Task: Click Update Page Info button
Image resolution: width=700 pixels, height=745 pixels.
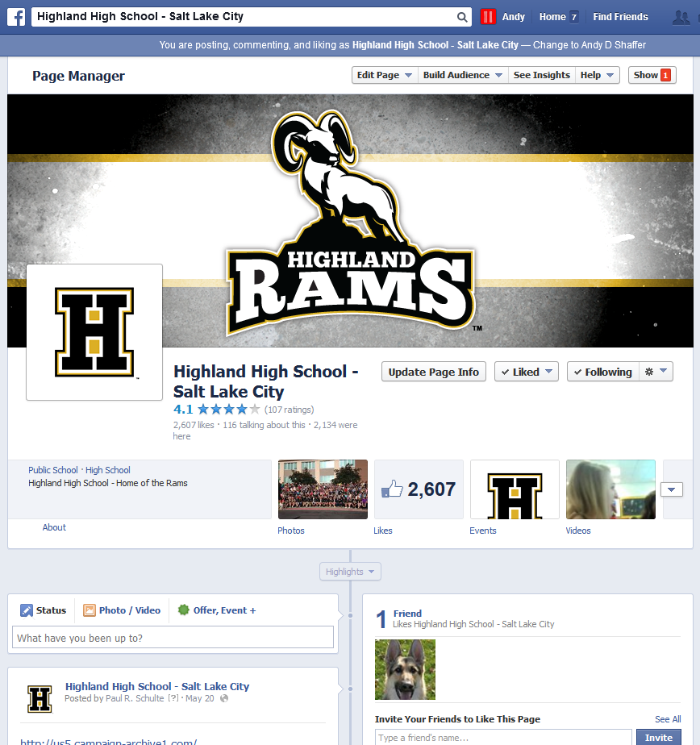Action: coord(433,372)
